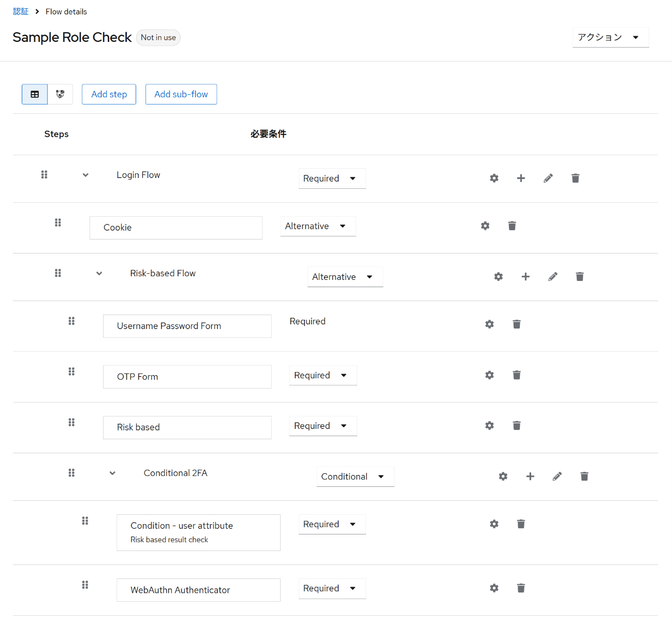Image resolution: width=672 pixels, height=625 pixels.
Task: Click Flow details breadcrumb text
Action: (66, 11)
